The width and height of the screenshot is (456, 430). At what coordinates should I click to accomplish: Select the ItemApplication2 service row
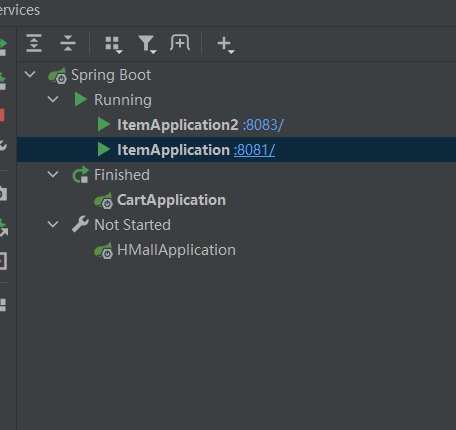coord(236,124)
